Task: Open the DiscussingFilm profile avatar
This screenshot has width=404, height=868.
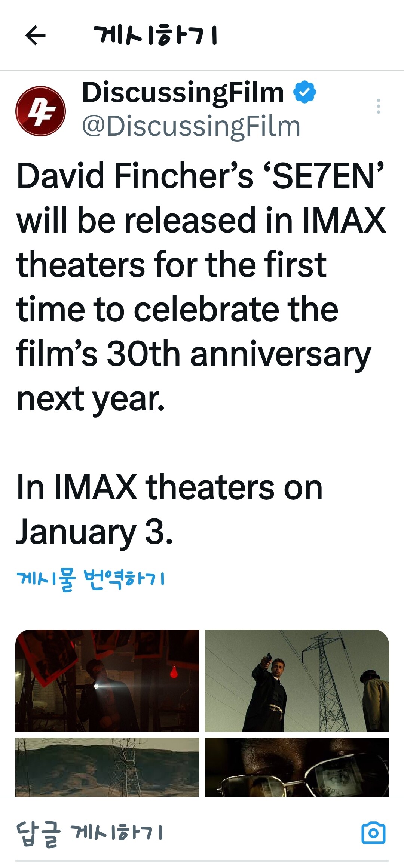Action: (40, 111)
